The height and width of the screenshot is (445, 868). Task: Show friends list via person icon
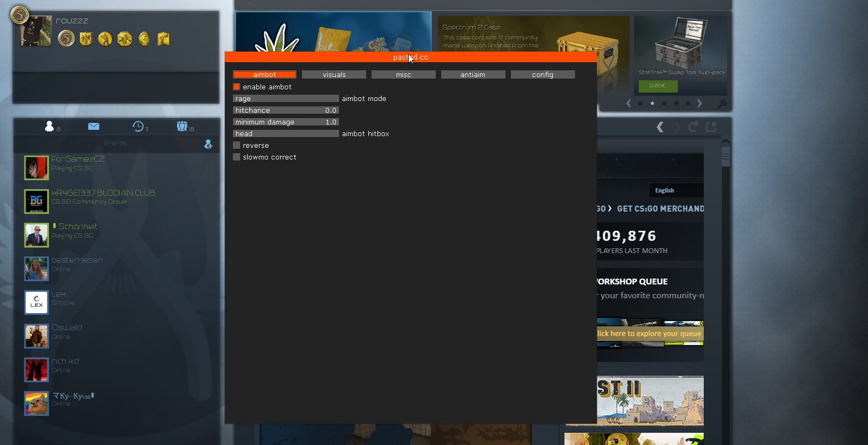coord(49,126)
